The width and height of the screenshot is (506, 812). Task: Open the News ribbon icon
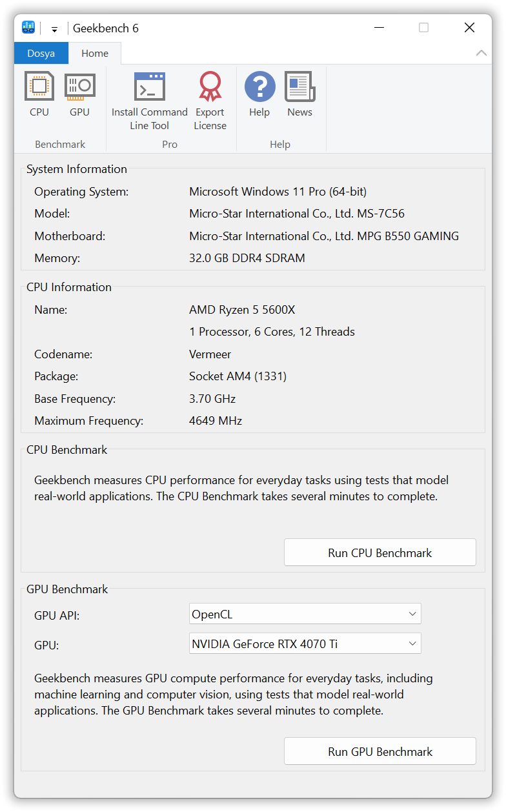pyautogui.click(x=299, y=95)
